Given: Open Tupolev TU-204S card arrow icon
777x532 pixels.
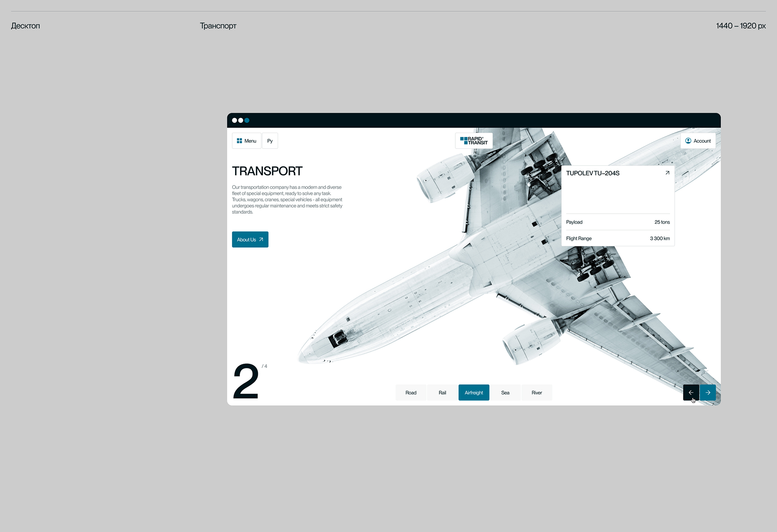Looking at the screenshot, I should (667, 173).
